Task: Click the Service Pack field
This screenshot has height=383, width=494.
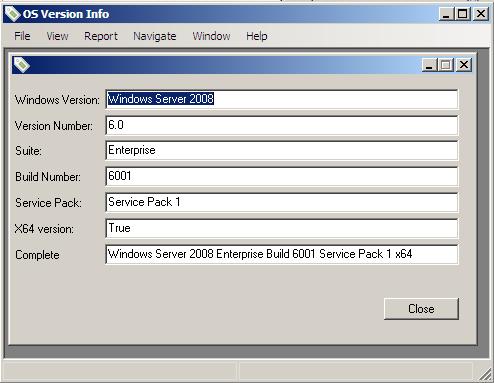Action: [282, 202]
